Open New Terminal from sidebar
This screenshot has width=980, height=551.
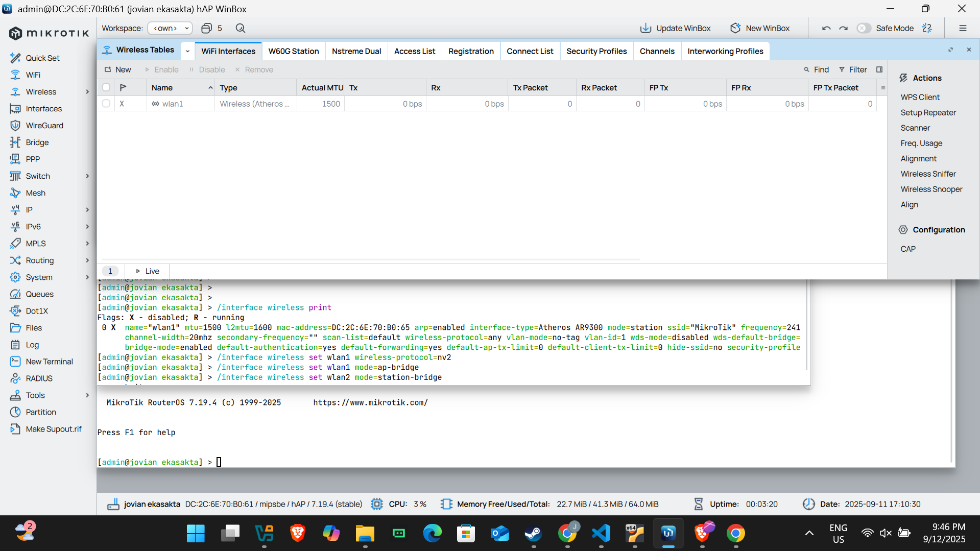49,362
